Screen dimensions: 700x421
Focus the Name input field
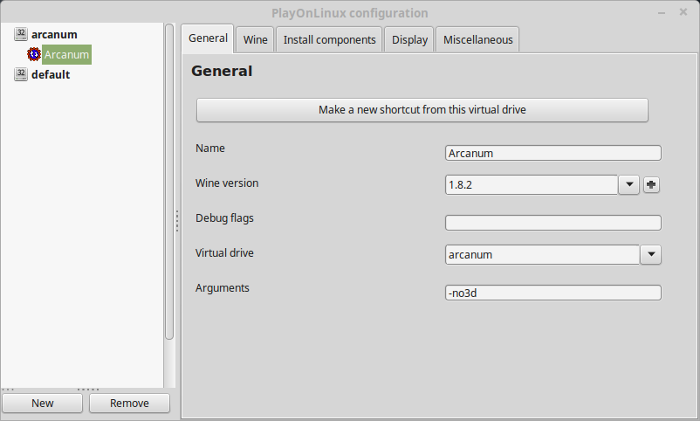tap(553, 153)
